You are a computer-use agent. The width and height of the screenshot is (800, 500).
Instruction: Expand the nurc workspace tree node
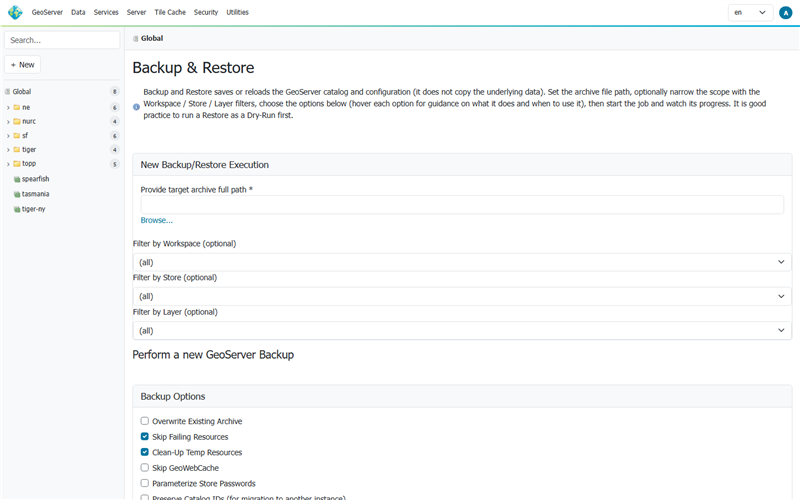click(8, 121)
